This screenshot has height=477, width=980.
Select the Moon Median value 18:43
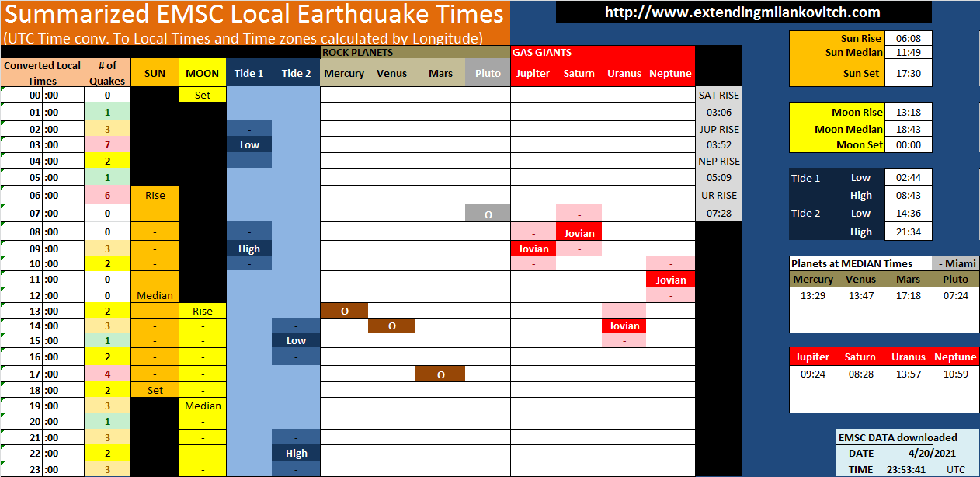click(x=908, y=129)
